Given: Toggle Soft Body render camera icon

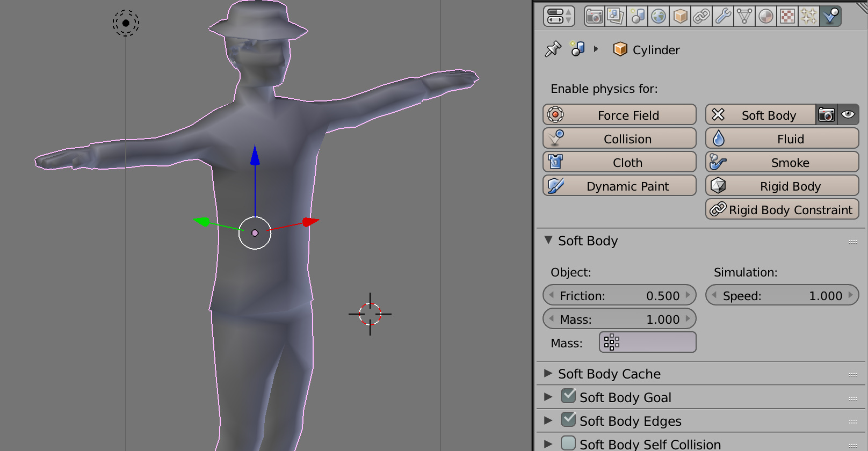Looking at the screenshot, I should point(826,115).
